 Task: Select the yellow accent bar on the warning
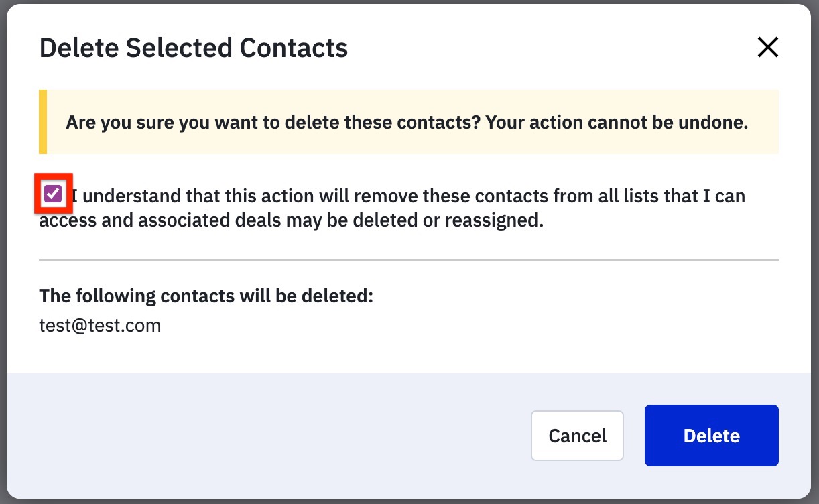click(43, 123)
